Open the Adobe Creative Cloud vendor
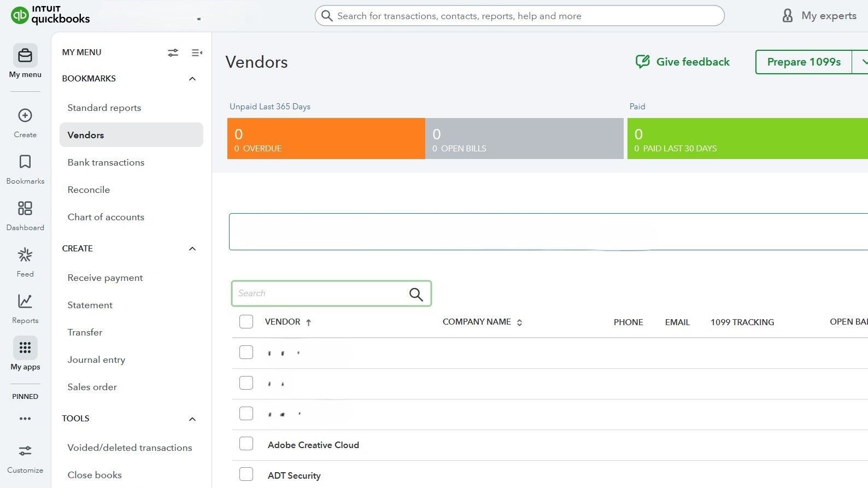Viewport: 868px width, 488px height. pyautogui.click(x=313, y=445)
